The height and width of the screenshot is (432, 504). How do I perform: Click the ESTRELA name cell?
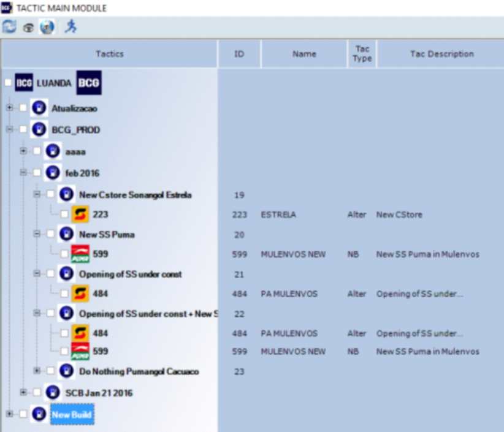[x=278, y=214]
